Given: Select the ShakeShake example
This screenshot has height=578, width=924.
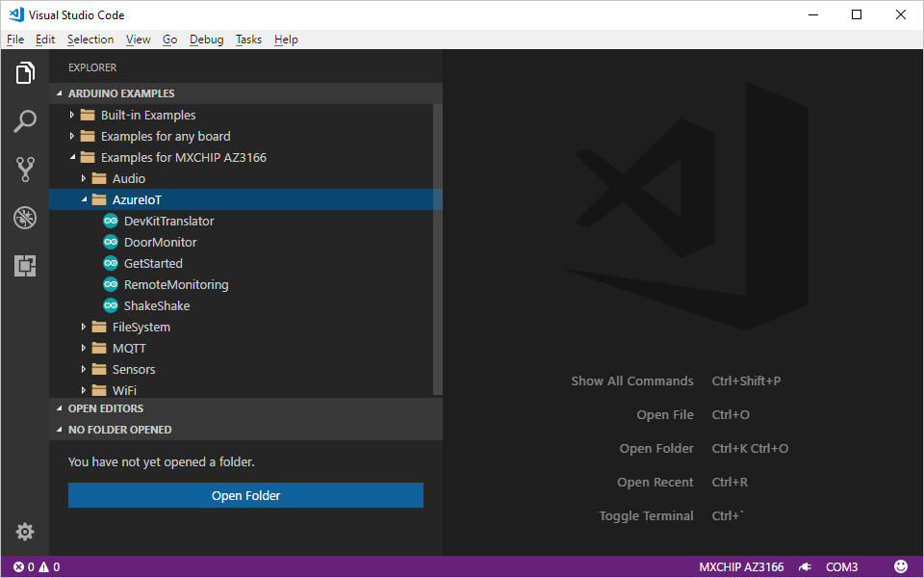Looking at the screenshot, I should (x=245, y=306).
